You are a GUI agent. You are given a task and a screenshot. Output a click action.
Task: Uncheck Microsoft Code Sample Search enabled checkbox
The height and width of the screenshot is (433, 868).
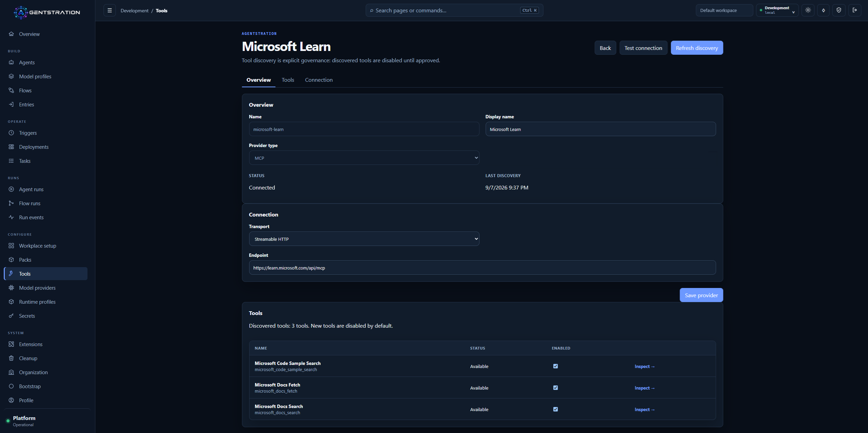pos(555,366)
